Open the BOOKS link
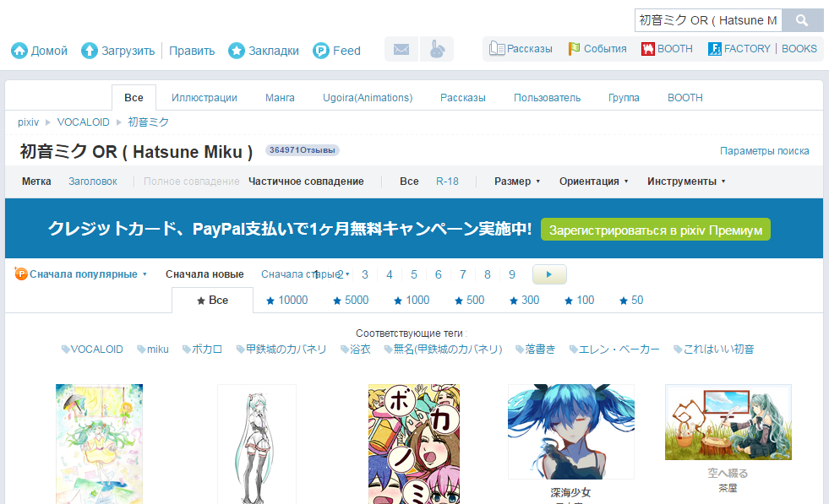The height and width of the screenshot is (504, 829). (x=799, y=49)
